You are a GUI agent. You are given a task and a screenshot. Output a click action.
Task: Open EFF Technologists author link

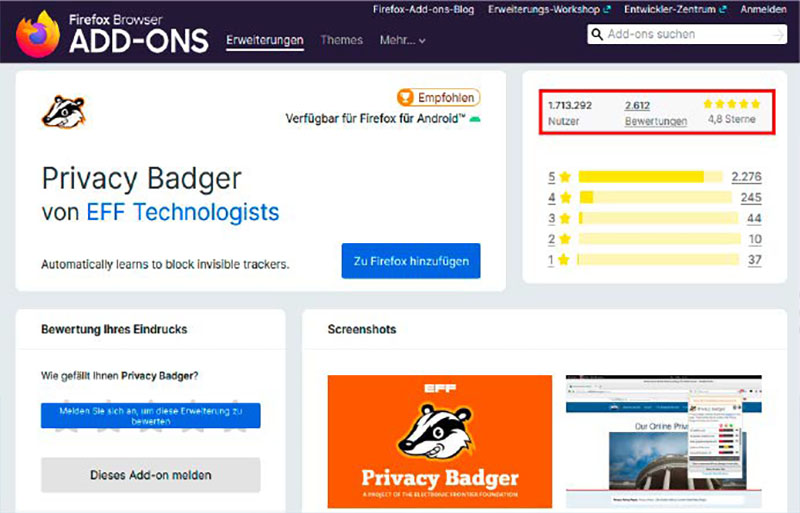[183, 212]
